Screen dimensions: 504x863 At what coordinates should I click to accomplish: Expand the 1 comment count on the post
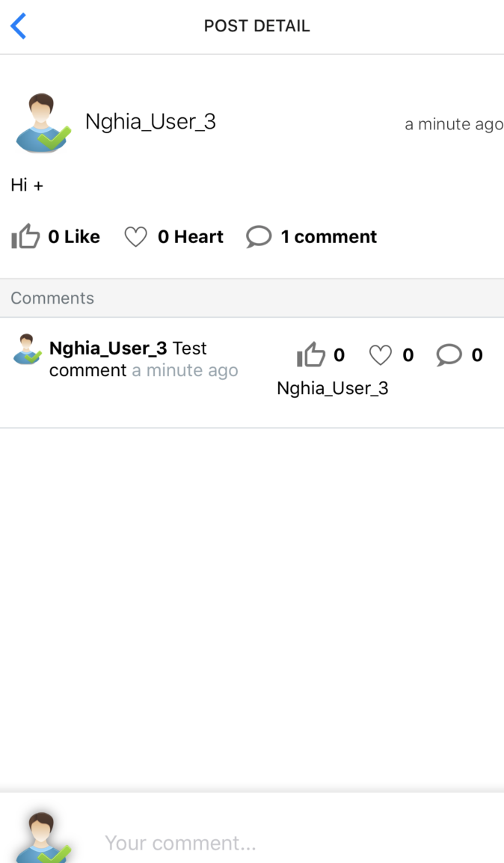tap(329, 236)
